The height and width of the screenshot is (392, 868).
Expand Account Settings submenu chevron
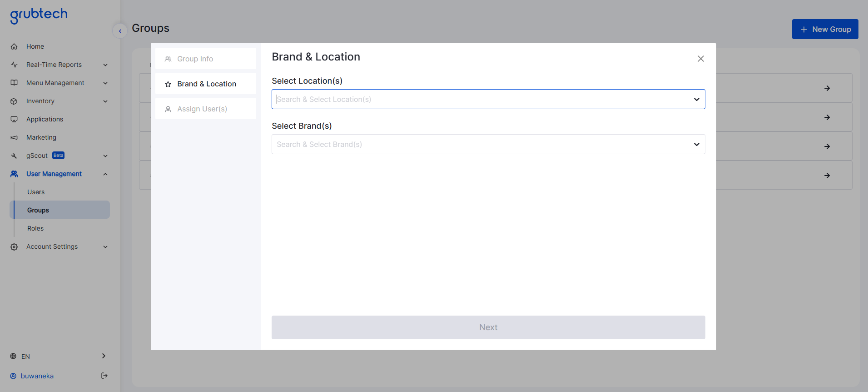(105, 247)
